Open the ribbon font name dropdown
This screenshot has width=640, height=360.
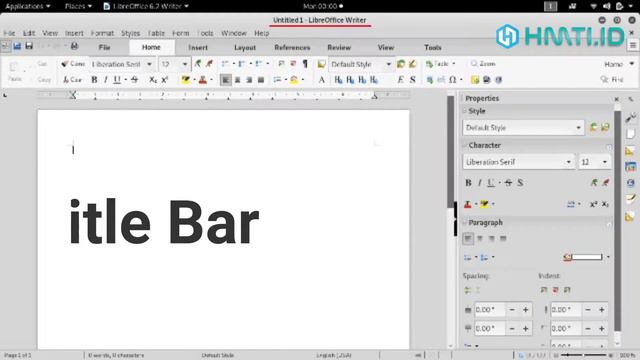pos(149,64)
